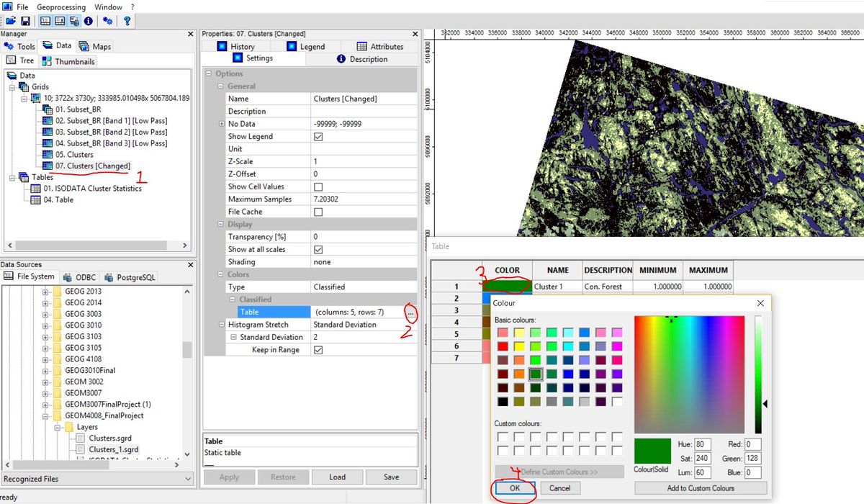Click the Help question mark toolbar icon
The image size is (864, 504).
coord(127,21)
